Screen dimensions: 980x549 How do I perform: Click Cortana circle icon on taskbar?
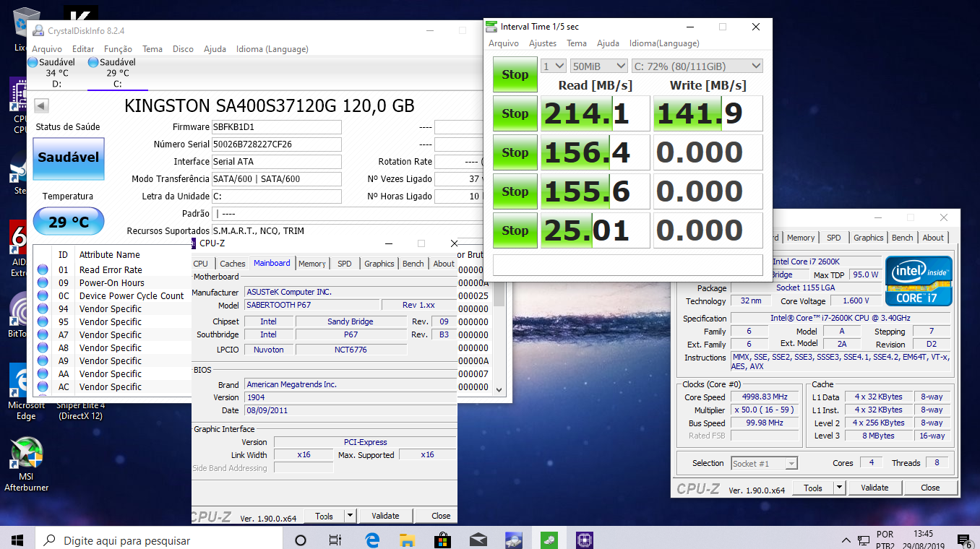[301, 540]
